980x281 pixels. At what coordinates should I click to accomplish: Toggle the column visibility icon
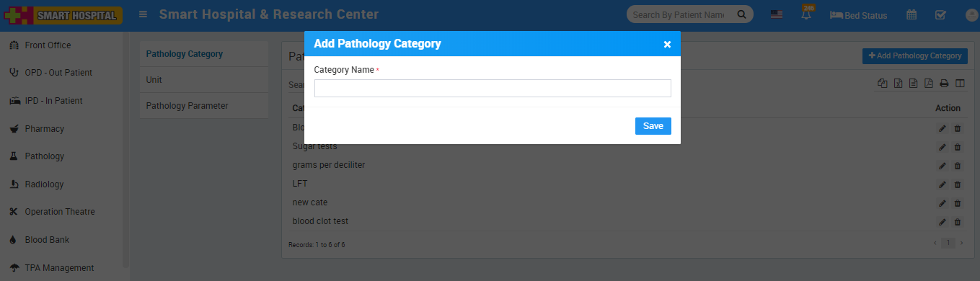(960, 84)
